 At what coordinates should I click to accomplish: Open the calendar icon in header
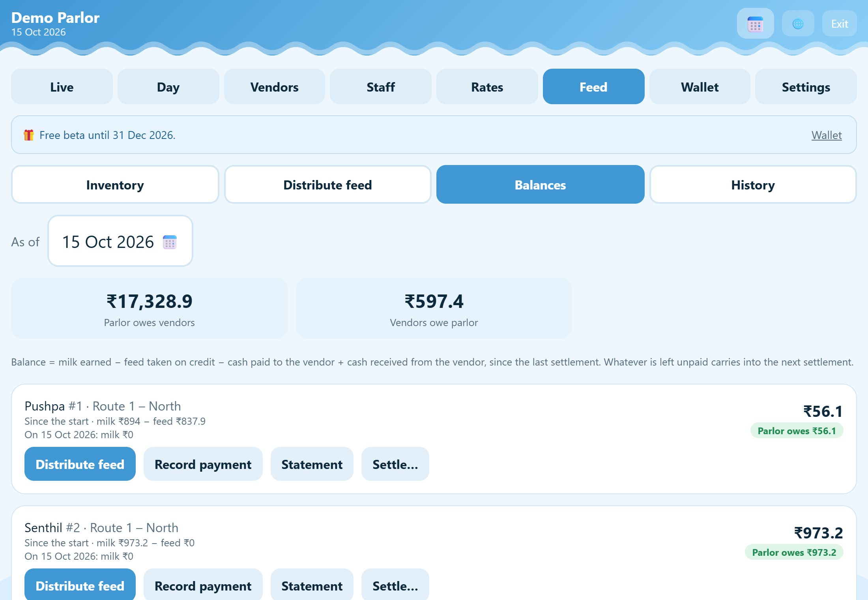coord(755,24)
